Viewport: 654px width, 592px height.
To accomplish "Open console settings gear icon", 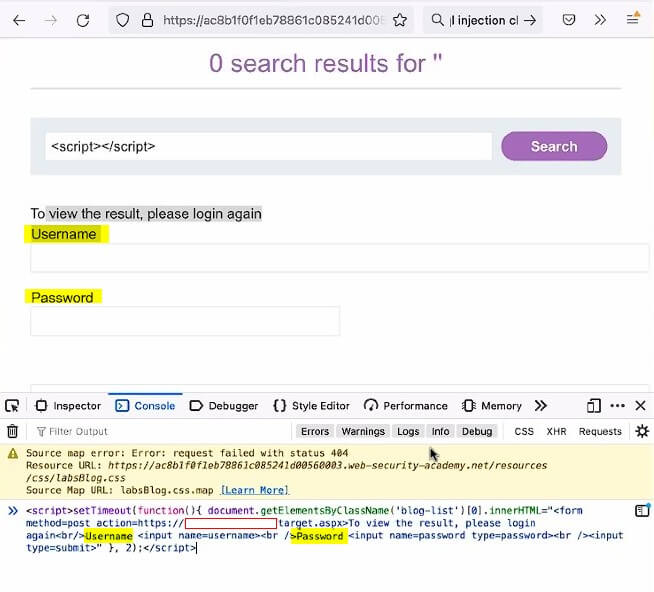I will click(642, 431).
